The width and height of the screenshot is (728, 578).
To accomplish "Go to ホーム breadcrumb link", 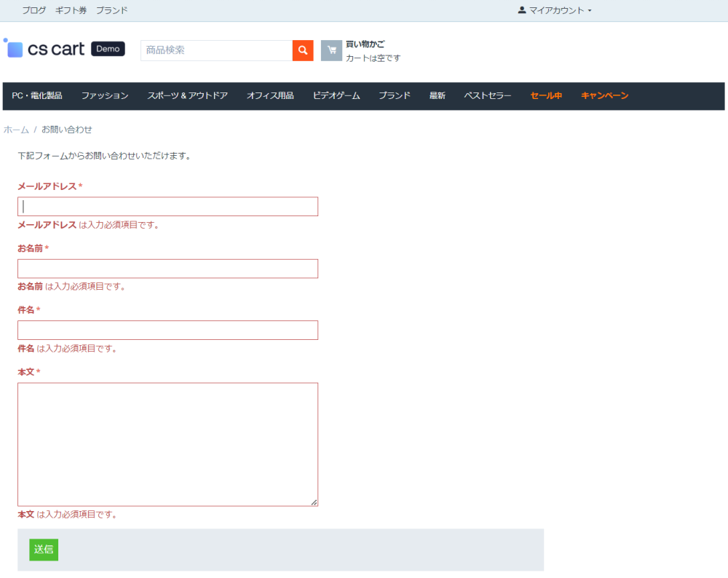I will [16, 130].
